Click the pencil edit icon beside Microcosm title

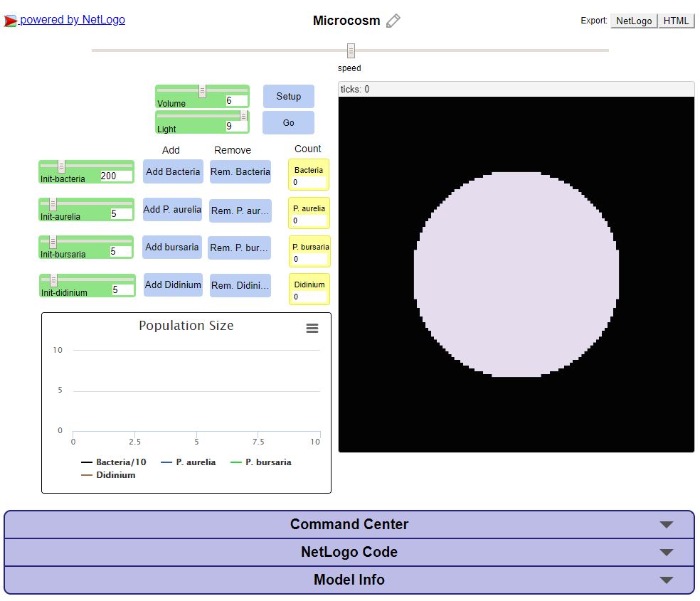393,21
